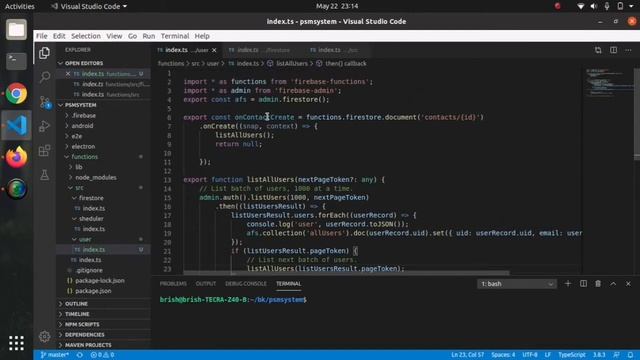The image size is (640, 360).
Task: Open the Manage gear in activity bar
Action: [44, 336]
